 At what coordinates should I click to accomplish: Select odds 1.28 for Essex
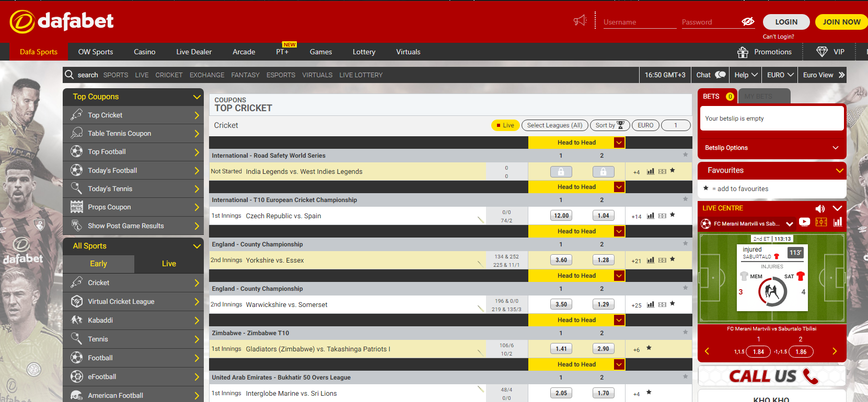(603, 260)
